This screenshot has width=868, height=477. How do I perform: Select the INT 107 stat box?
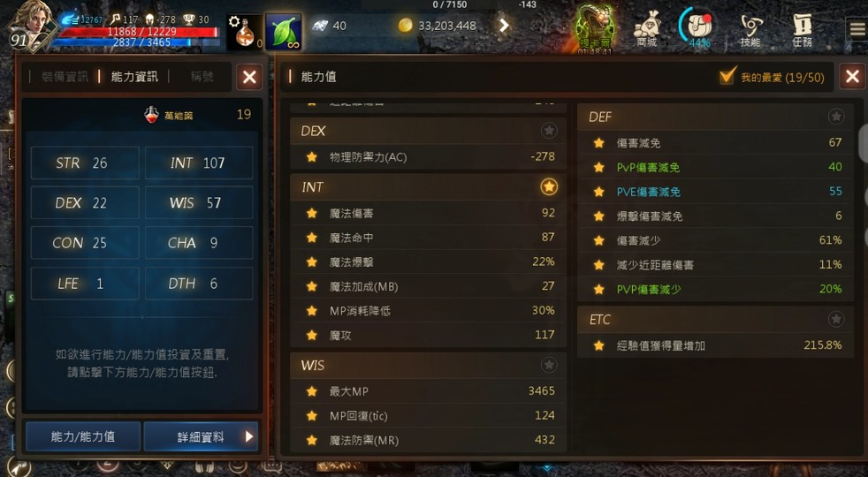click(x=199, y=163)
